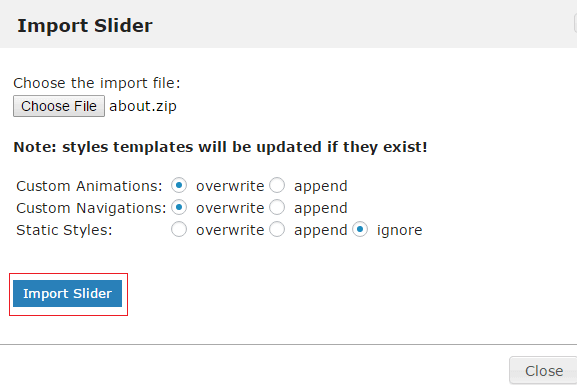Screen dimensions: 577x387
Task: Click the Custom Animations label
Action: pyautogui.click(x=89, y=186)
